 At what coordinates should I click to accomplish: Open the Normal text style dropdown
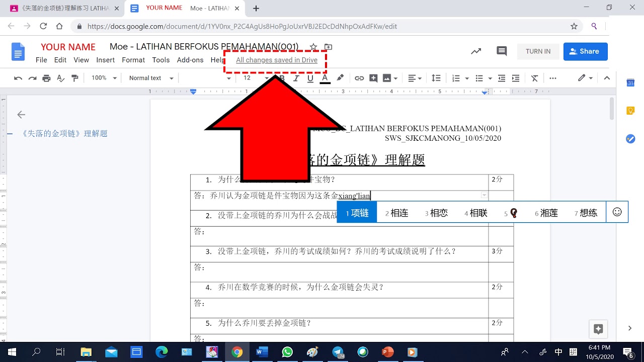151,78
